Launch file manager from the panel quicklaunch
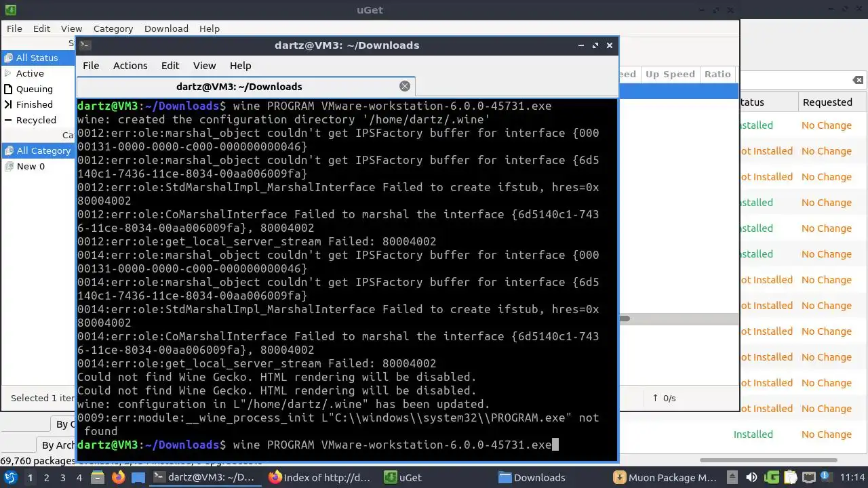 [x=99, y=477]
